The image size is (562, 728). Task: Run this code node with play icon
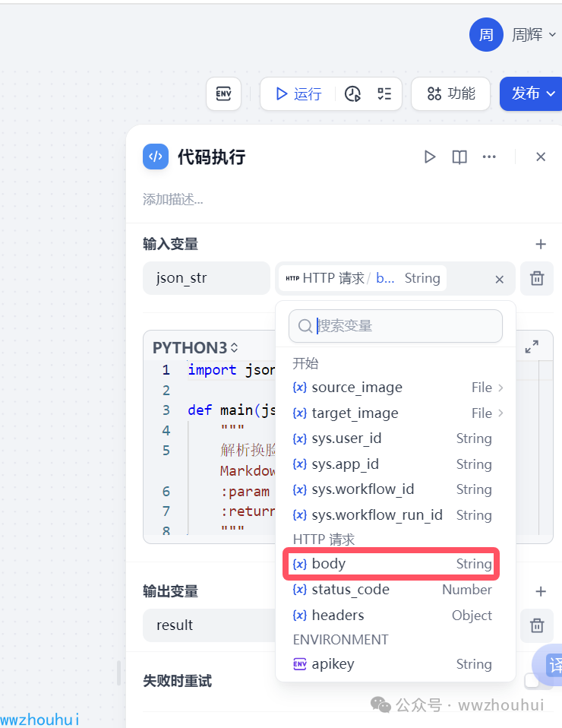430,157
